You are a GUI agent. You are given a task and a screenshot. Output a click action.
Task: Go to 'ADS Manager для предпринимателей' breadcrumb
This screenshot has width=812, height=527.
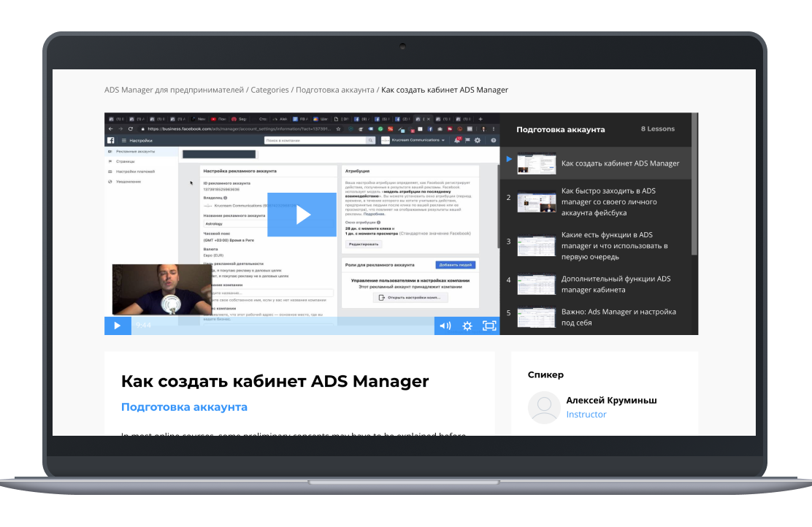click(x=174, y=90)
